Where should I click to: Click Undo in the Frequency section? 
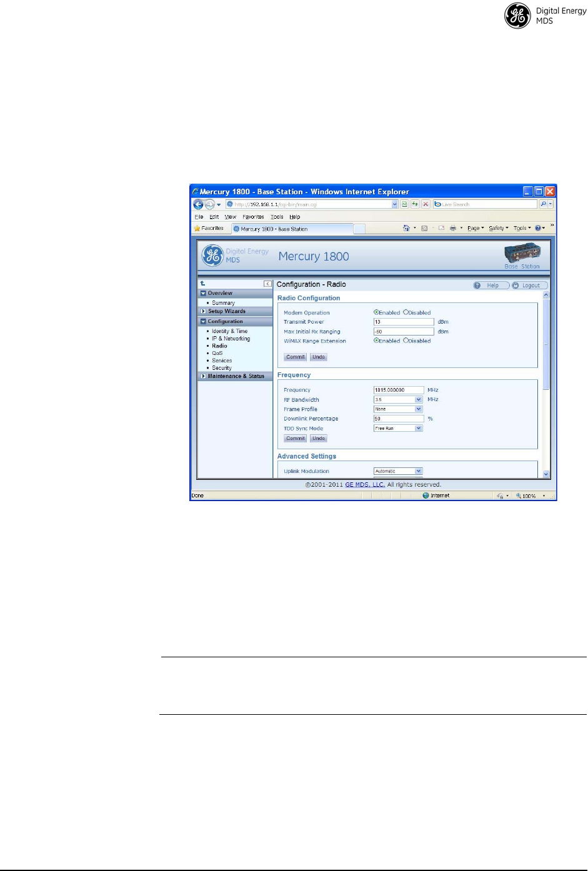click(x=319, y=439)
